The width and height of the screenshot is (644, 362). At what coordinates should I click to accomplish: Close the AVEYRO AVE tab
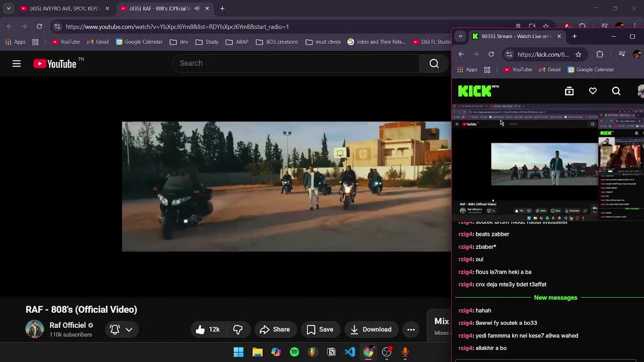pos(107,9)
